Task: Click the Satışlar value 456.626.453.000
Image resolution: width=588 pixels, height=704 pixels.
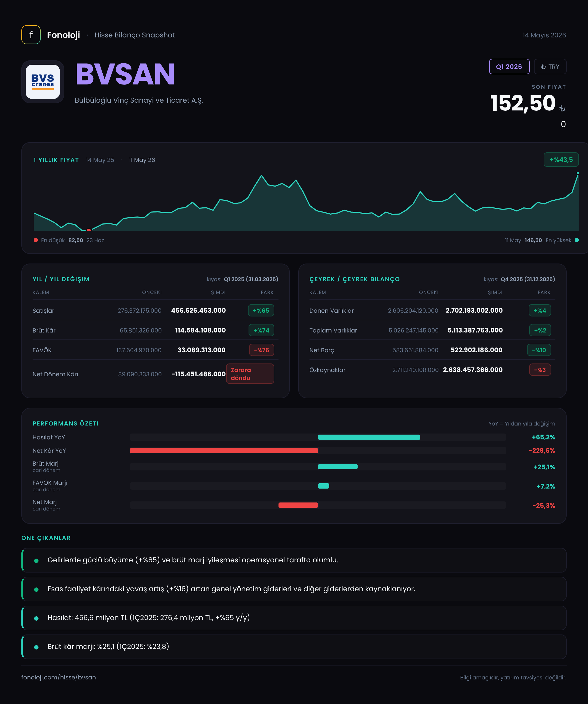Action: [x=199, y=310]
